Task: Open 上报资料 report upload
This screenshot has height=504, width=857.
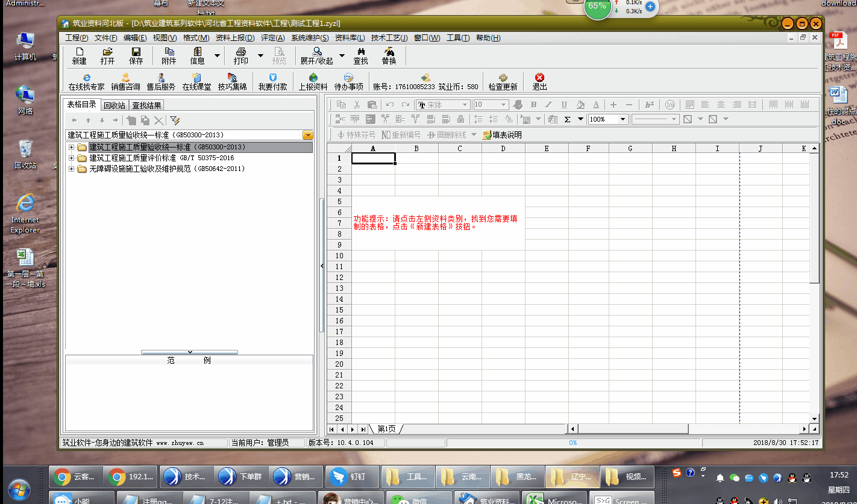Action: coord(313,82)
